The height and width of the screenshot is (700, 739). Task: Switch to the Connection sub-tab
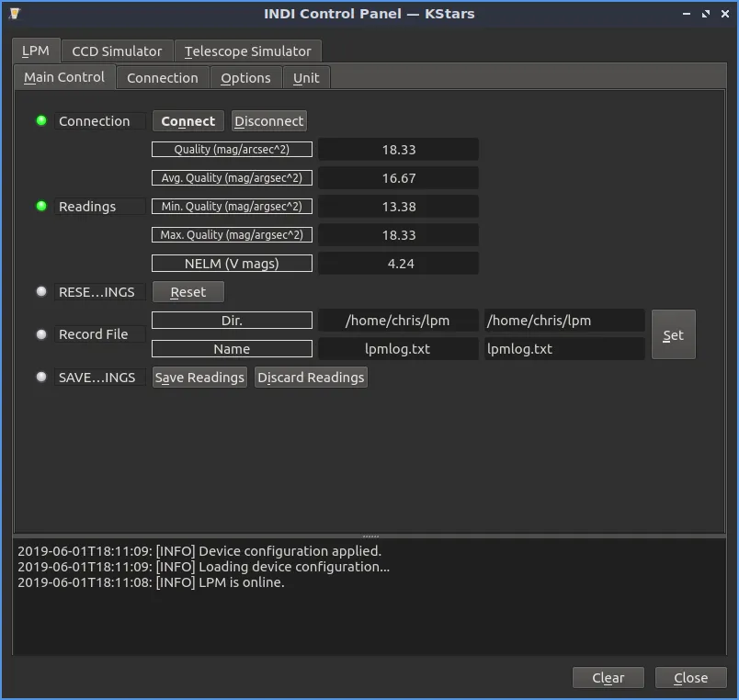click(163, 78)
